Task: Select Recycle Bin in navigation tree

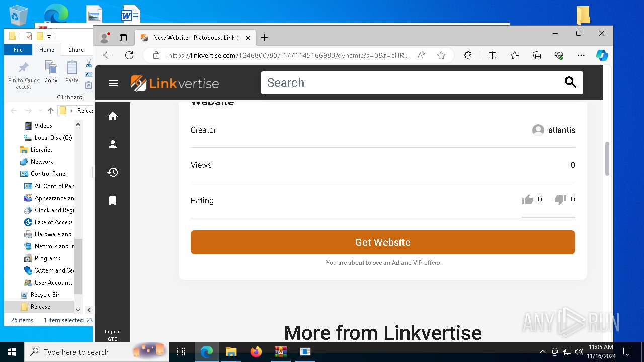Action: pyautogui.click(x=45, y=295)
